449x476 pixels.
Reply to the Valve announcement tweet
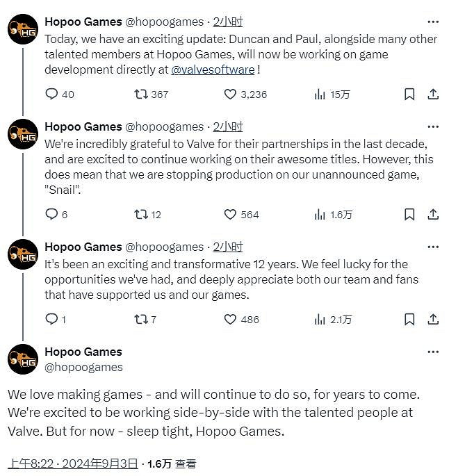[52, 94]
